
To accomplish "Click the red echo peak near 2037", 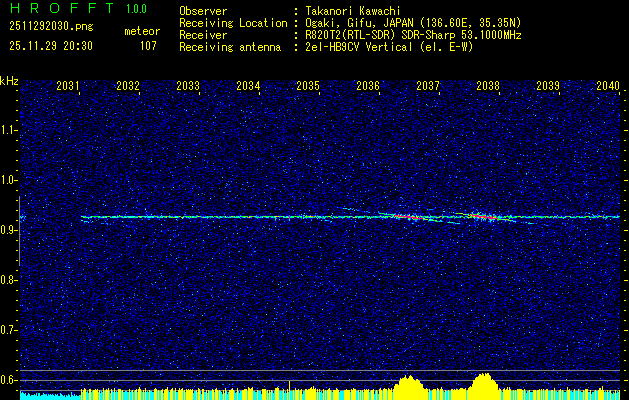I will click(x=407, y=217).
